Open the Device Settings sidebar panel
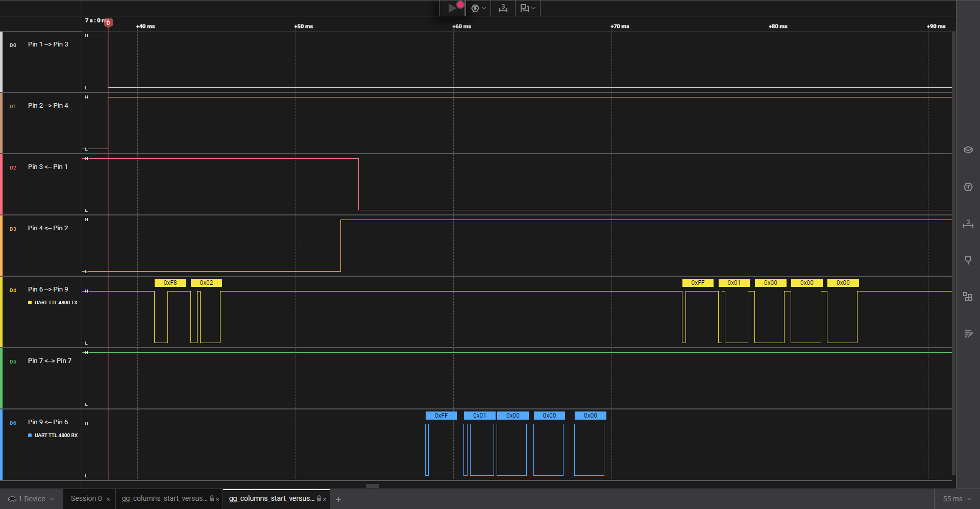Screen dimensions: 980x509 (x=968, y=150)
